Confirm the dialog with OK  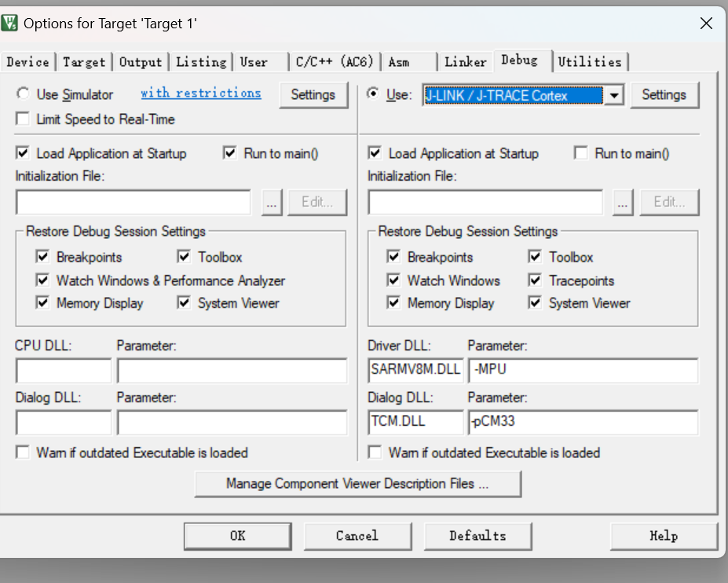click(238, 536)
